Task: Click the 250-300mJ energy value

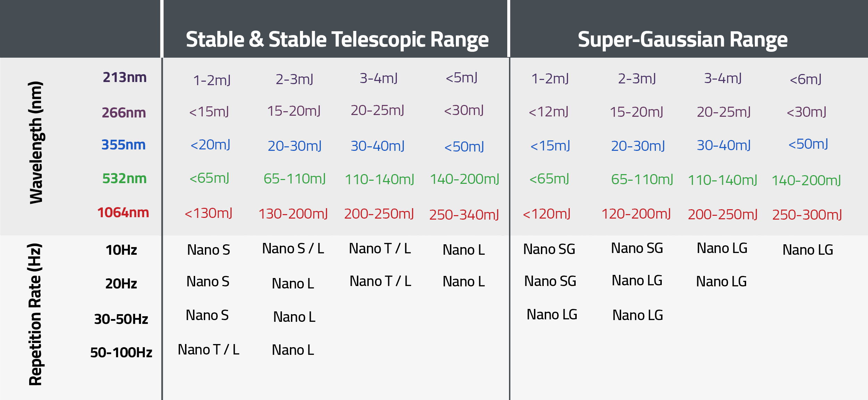Action: click(807, 215)
